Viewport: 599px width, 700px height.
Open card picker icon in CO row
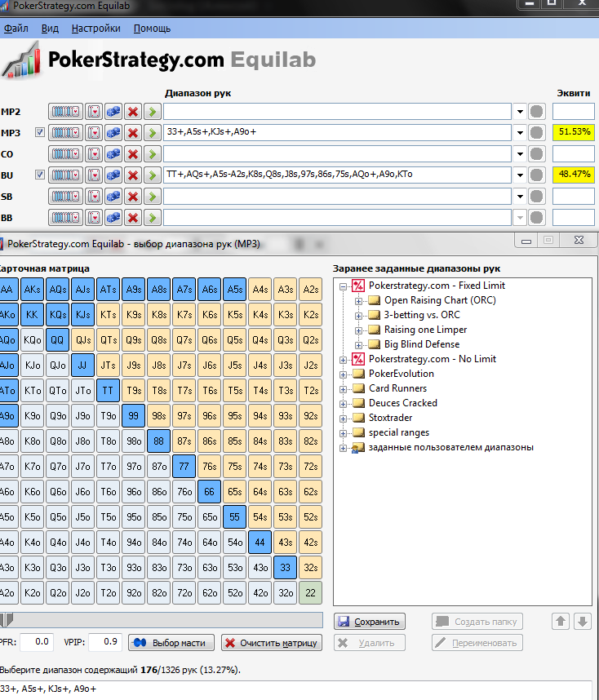point(94,154)
